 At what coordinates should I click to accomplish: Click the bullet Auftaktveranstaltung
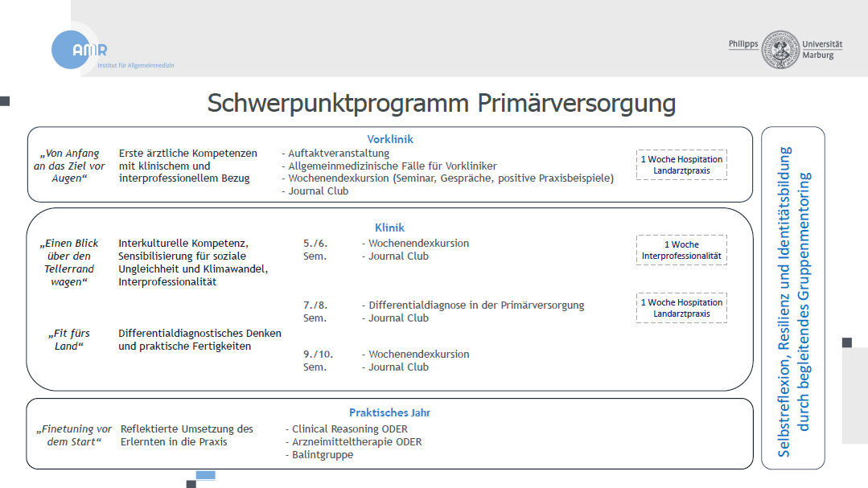pyautogui.click(x=335, y=154)
